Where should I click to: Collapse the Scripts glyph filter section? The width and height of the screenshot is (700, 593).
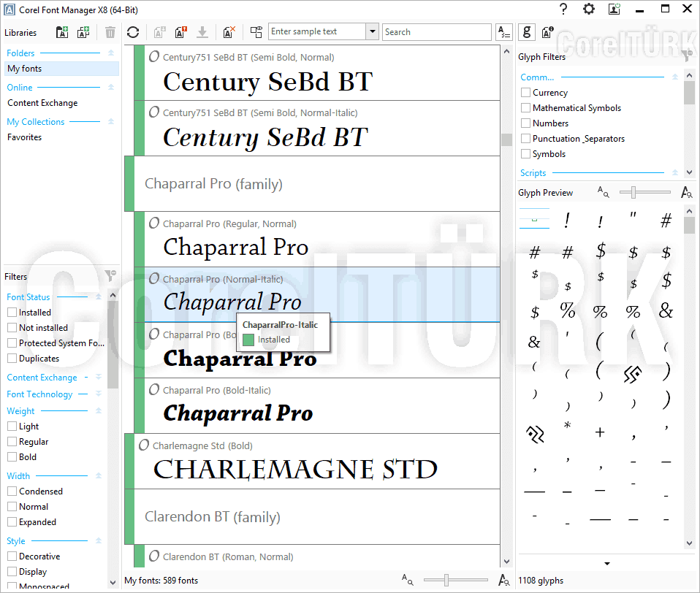675,172
